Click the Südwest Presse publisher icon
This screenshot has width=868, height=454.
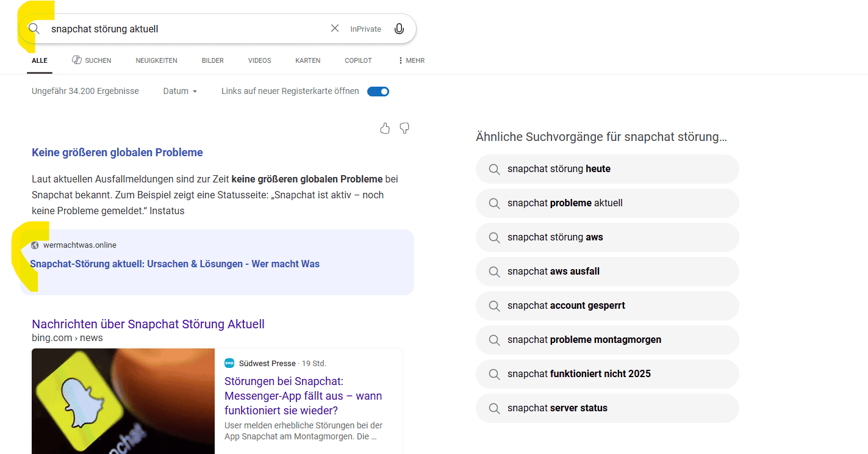point(230,362)
